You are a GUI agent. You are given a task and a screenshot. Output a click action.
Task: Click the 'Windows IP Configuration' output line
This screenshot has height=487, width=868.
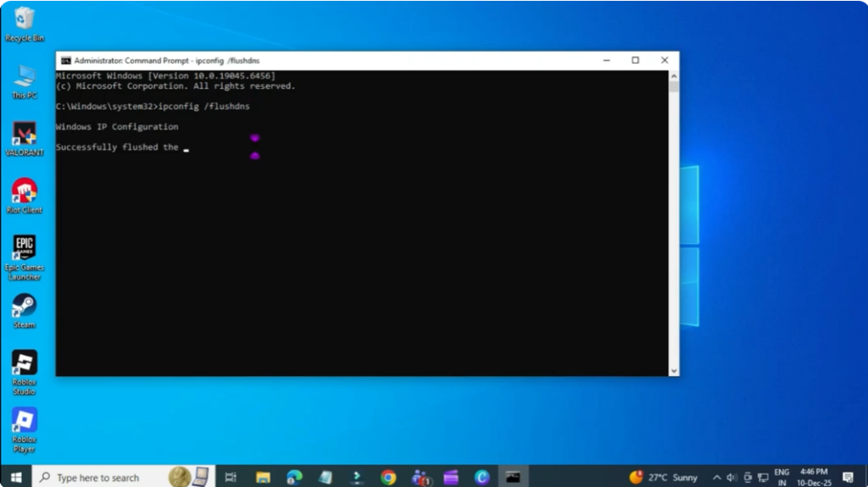coord(117,127)
